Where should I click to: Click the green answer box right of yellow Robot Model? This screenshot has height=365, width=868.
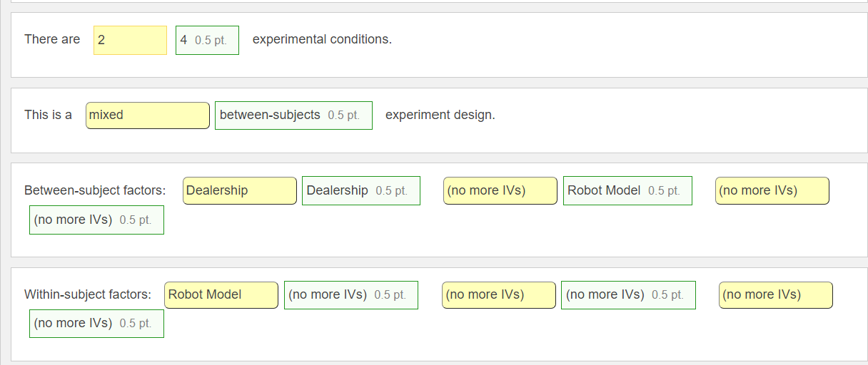click(350, 295)
